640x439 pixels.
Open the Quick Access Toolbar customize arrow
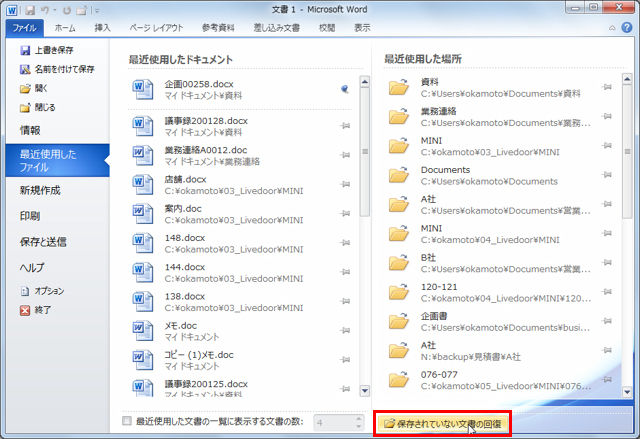pos(97,10)
